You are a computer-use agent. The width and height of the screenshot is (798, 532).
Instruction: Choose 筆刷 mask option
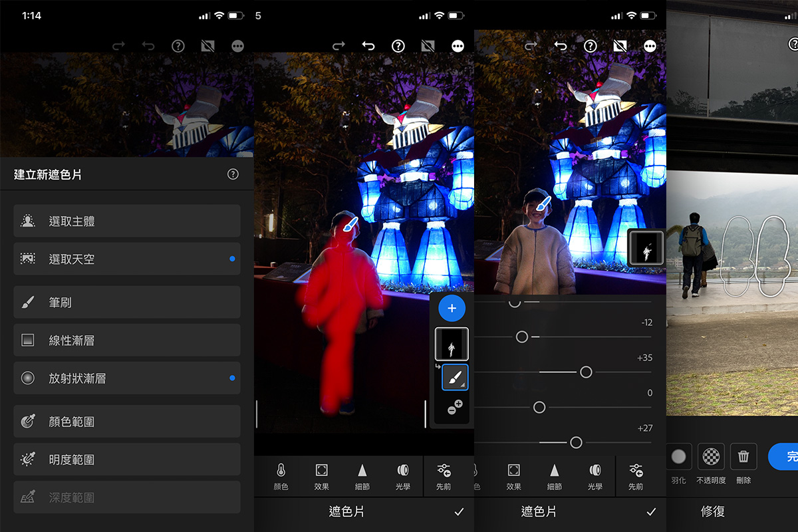[127, 303]
